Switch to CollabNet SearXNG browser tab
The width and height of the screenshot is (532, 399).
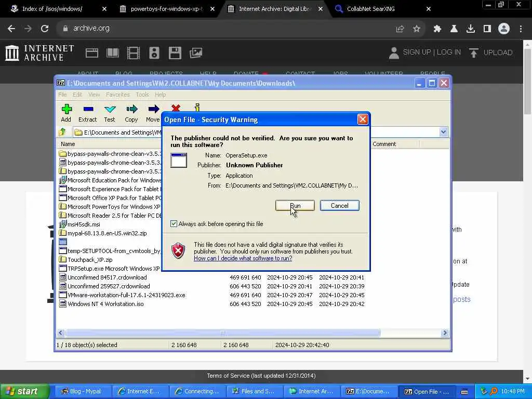(370, 9)
